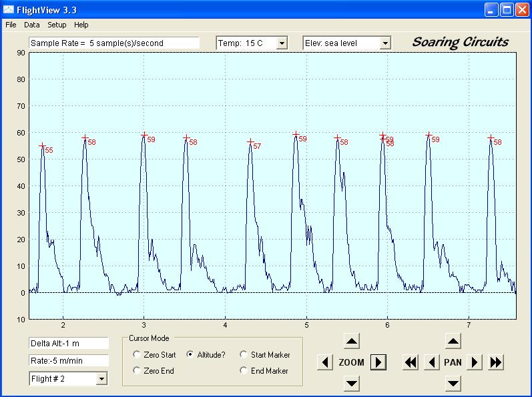
Task: Click the ZOOM up arrow button
Action: click(352, 341)
